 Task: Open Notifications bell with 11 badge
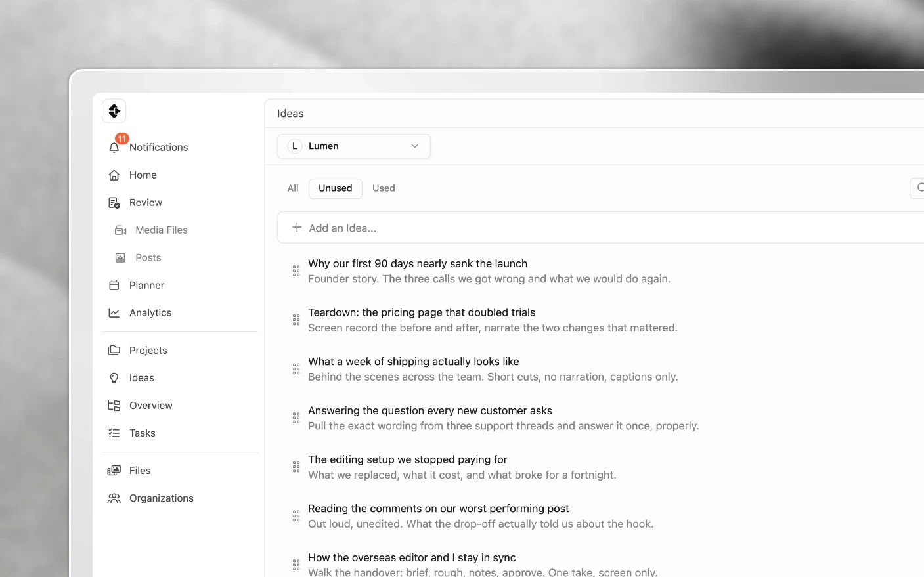pos(114,147)
